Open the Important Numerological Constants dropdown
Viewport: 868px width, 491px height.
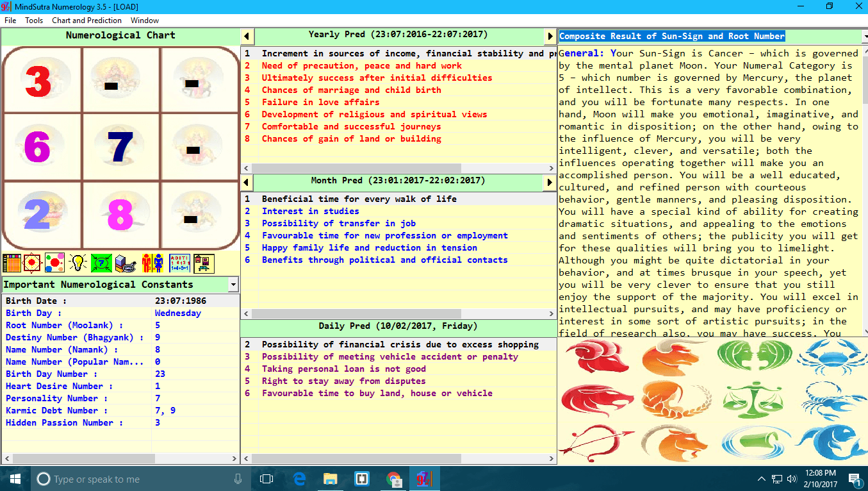[233, 285]
